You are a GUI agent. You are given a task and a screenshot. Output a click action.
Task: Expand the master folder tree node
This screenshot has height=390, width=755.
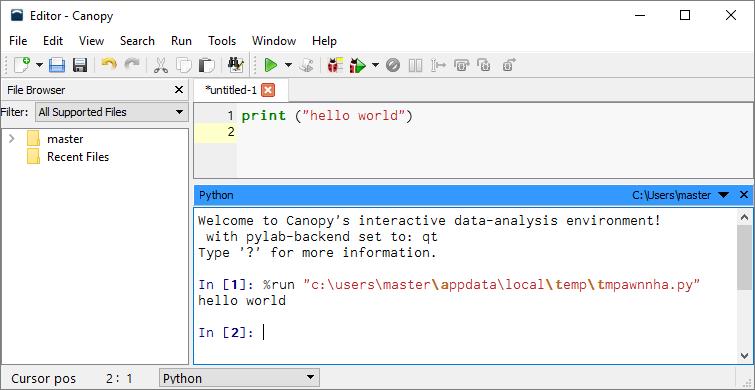(x=12, y=139)
